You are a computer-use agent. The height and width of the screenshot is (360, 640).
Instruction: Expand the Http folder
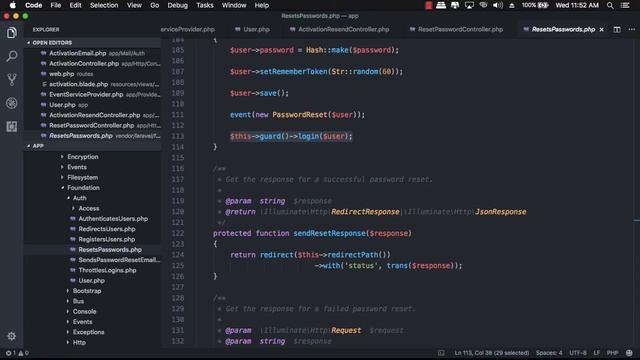(79, 342)
